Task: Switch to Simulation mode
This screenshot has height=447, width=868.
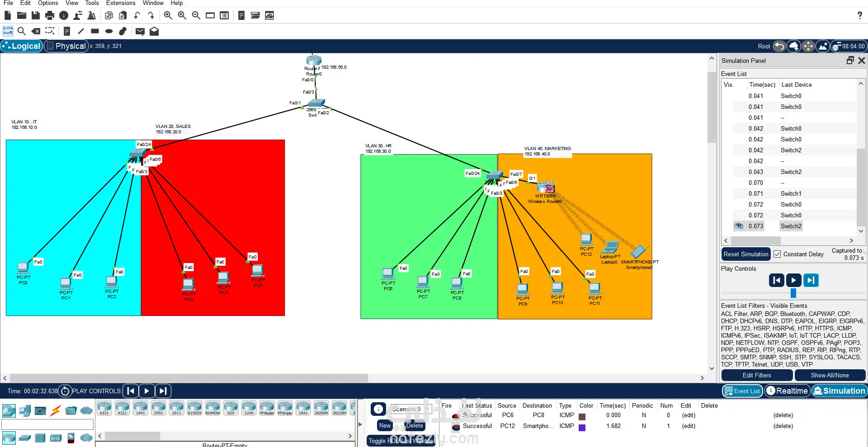Action: 839,391
